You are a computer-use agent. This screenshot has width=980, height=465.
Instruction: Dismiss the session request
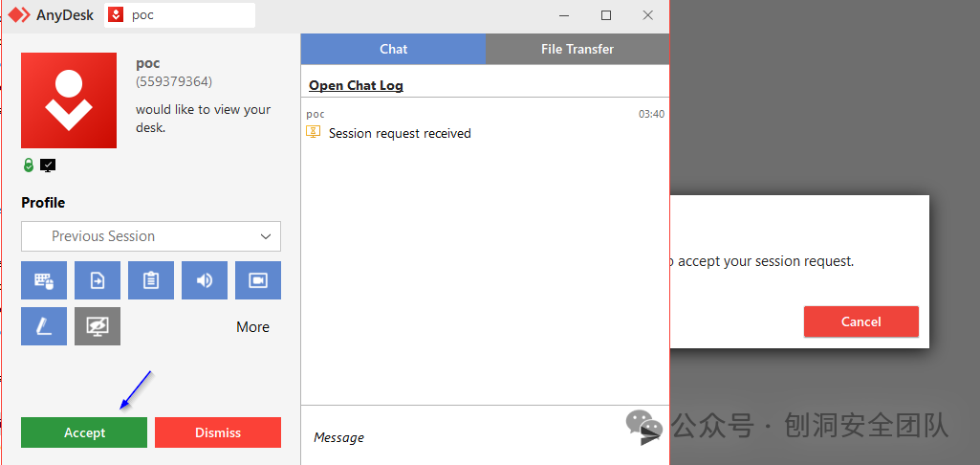pyautogui.click(x=218, y=432)
